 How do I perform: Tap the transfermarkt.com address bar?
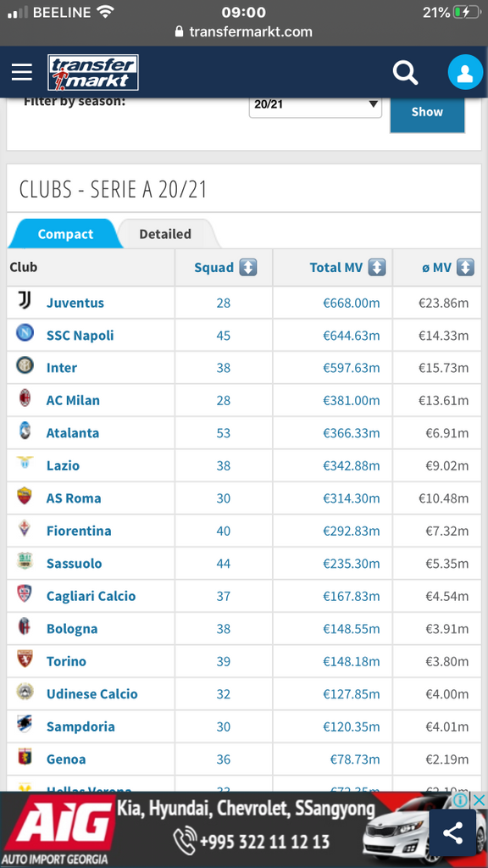[x=243, y=31]
